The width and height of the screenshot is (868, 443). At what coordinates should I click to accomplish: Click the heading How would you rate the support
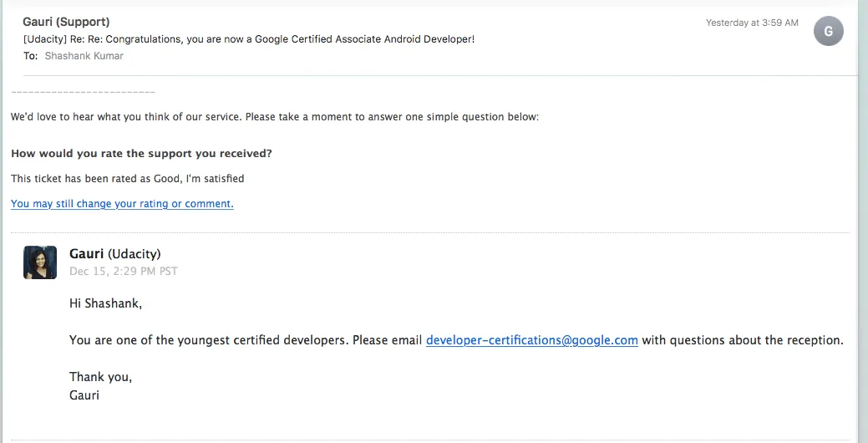pos(142,154)
